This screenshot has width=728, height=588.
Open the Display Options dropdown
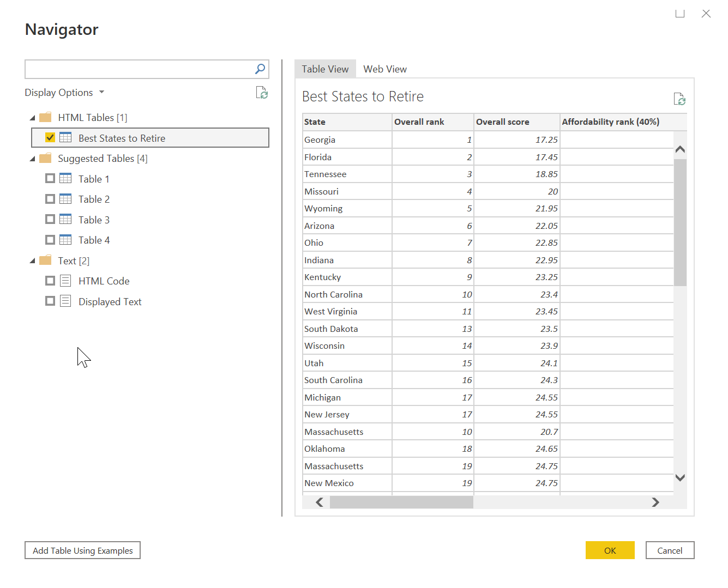pos(64,93)
